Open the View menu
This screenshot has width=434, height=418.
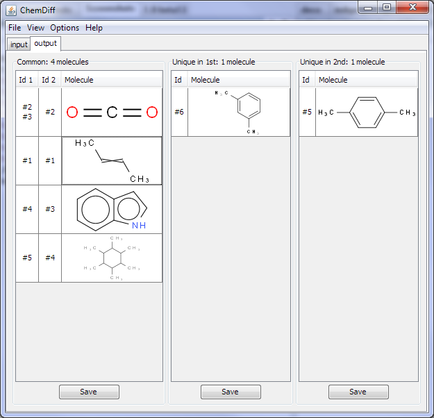click(x=36, y=28)
